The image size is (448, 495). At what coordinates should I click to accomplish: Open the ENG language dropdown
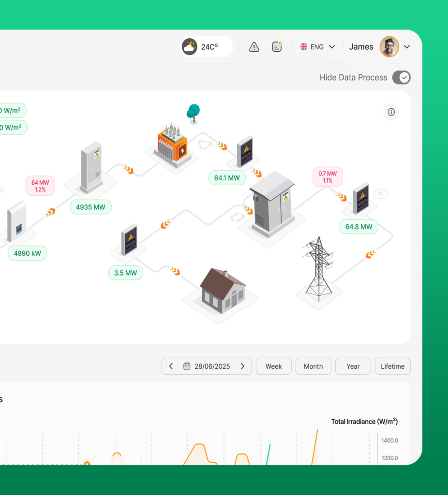tap(317, 47)
